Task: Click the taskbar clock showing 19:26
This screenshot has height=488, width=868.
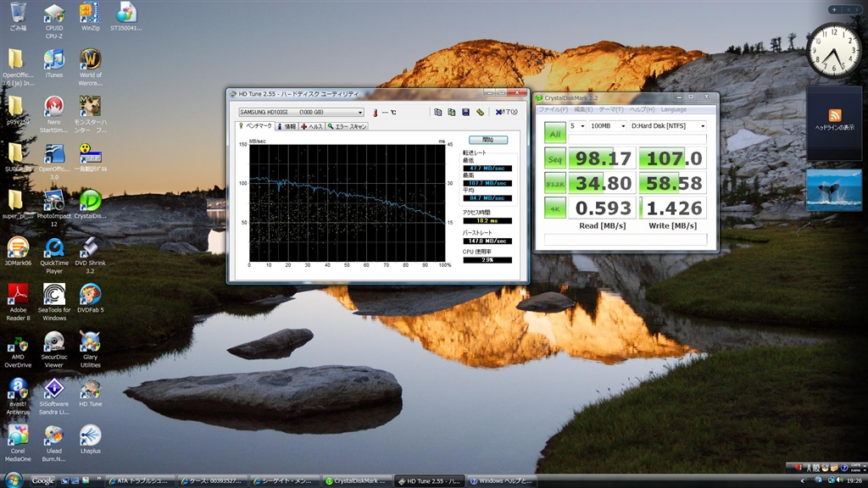Action: (854, 481)
